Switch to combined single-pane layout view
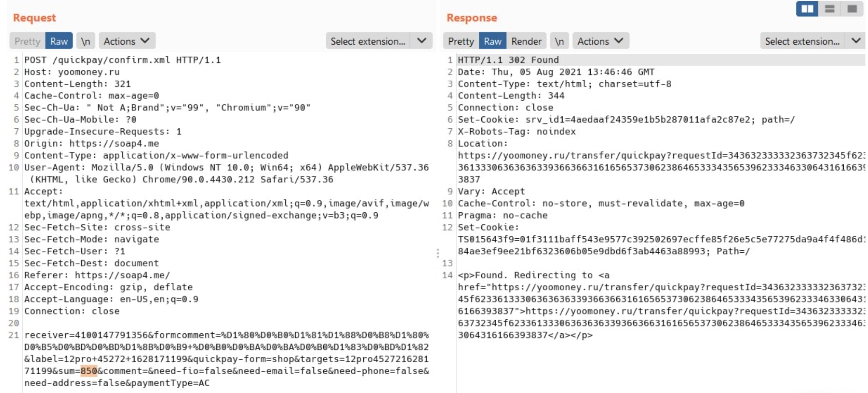Image resolution: width=868 pixels, height=393 pixels. click(852, 9)
